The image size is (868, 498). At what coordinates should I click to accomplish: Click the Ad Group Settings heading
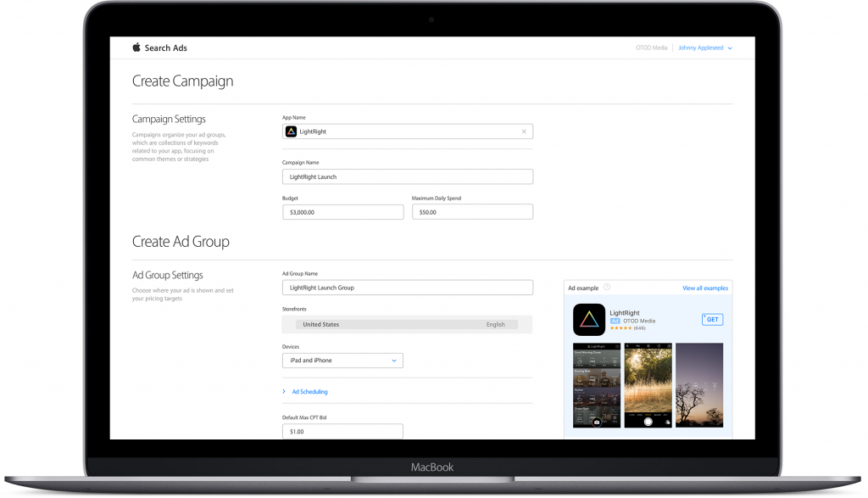pyautogui.click(x=168, y=276)
